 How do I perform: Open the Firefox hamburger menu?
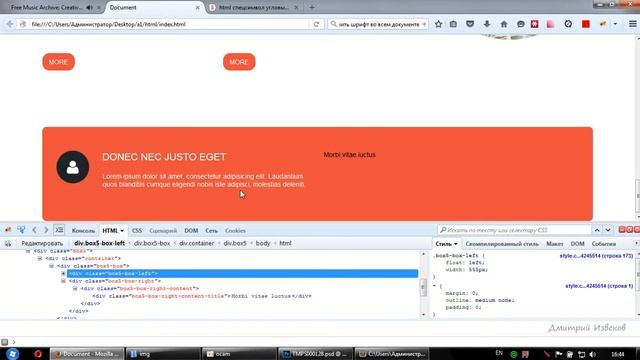[x=632, y=24]
